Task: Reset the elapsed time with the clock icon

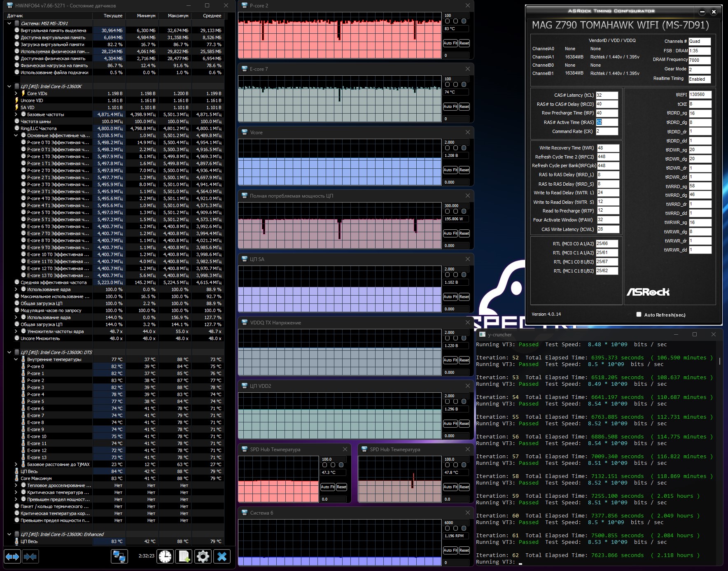Action: pos(165,557)
